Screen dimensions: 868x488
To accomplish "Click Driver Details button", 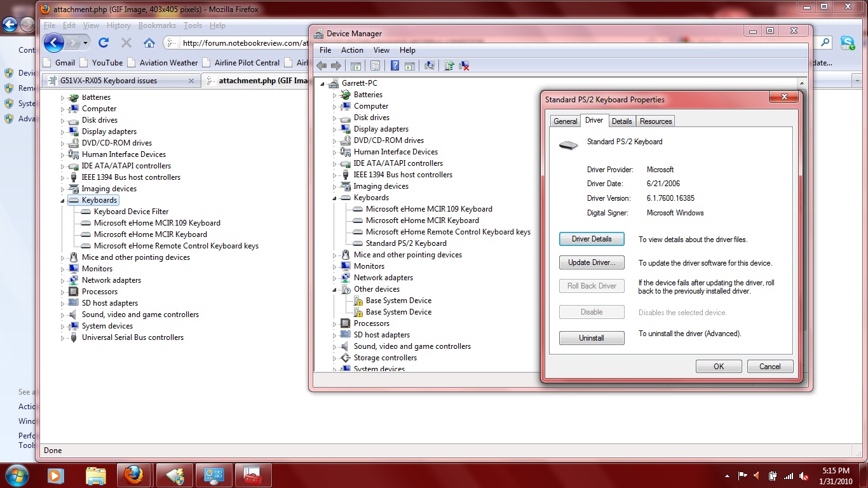I will pos(592,239).
